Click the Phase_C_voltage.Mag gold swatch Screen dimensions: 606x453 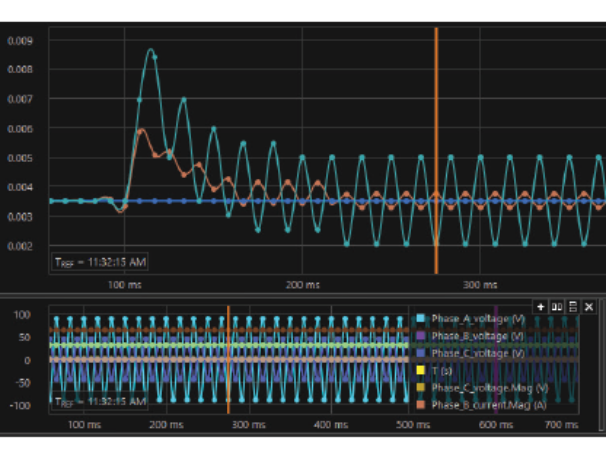click(420, 388)
